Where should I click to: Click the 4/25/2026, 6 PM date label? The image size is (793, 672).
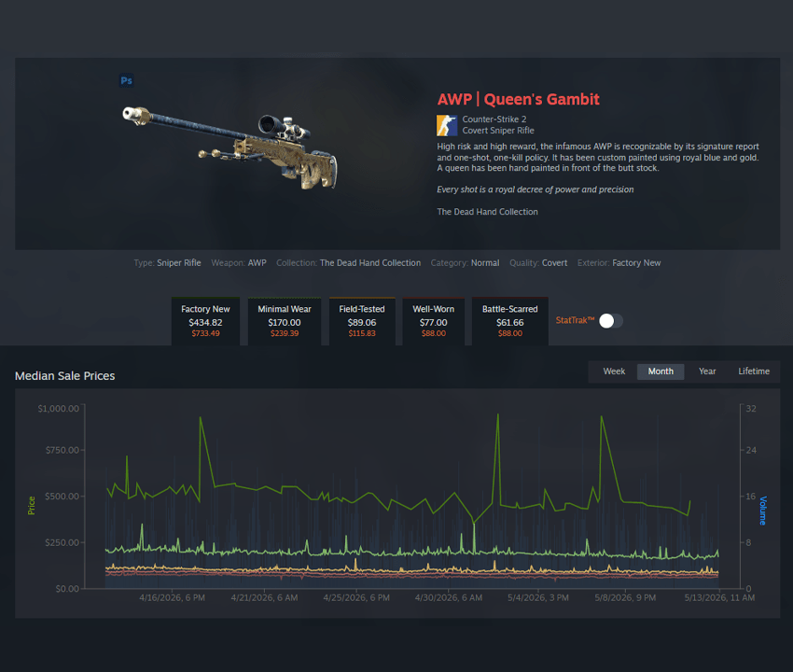click(356, 597)
